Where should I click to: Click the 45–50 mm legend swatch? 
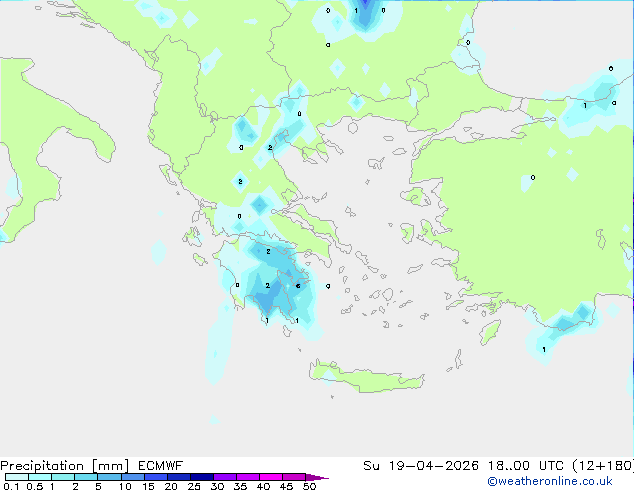(x=294, y=477)
